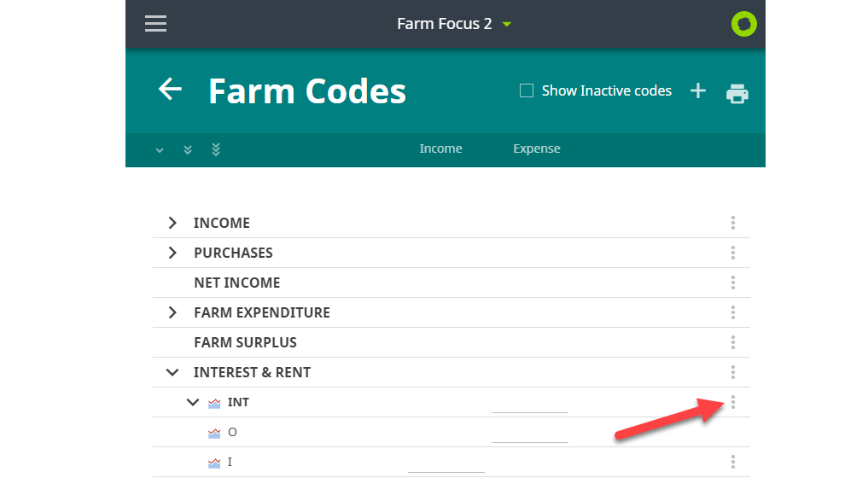Expand the FARM EXPENDITURE category
Screen dimensions: 868x478
pos(172,312)
